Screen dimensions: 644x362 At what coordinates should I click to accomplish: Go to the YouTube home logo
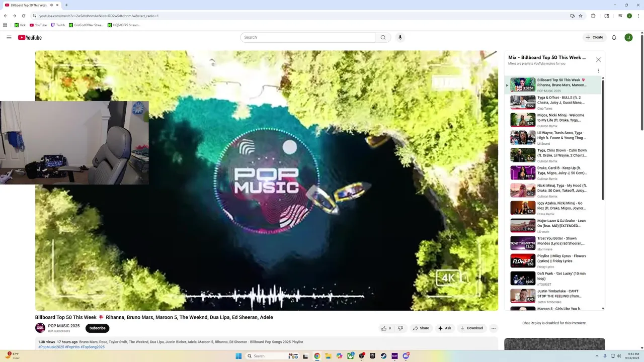point(30,37)
